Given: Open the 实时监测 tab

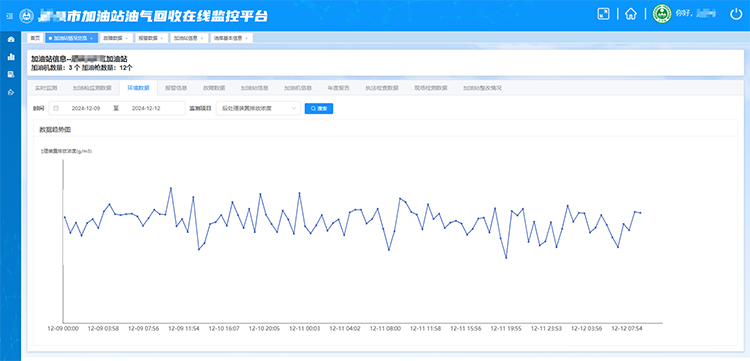Looking at the screenshot, I should pos(46,88).
